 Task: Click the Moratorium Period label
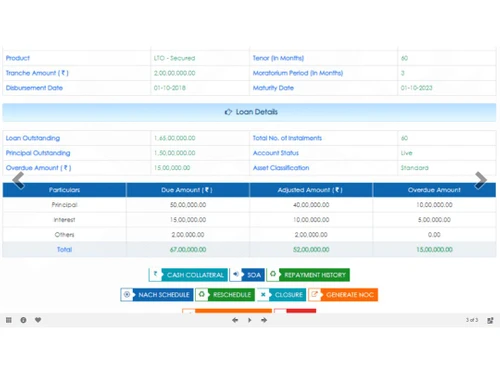[x=298, y=73]
